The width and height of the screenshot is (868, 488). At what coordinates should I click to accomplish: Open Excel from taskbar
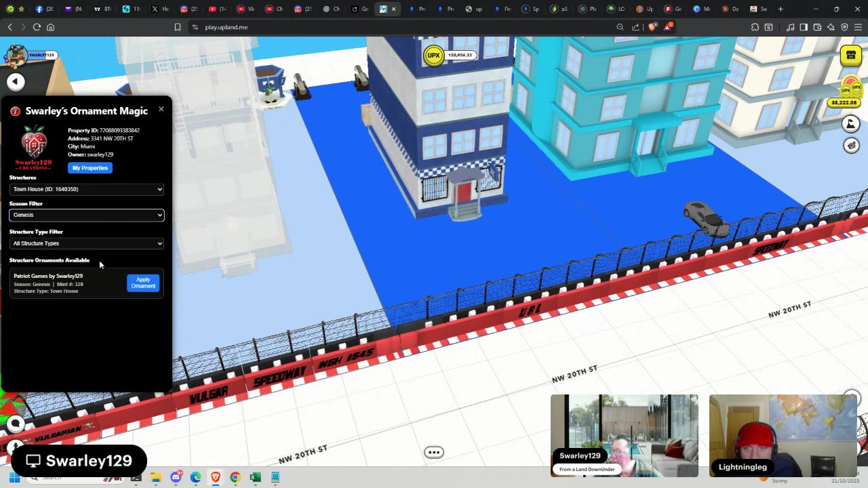(x=255, y=478)
